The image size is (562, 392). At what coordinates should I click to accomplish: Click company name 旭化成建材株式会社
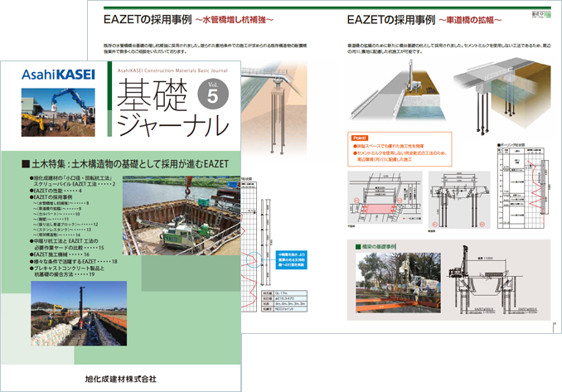[x=121, y=379]
